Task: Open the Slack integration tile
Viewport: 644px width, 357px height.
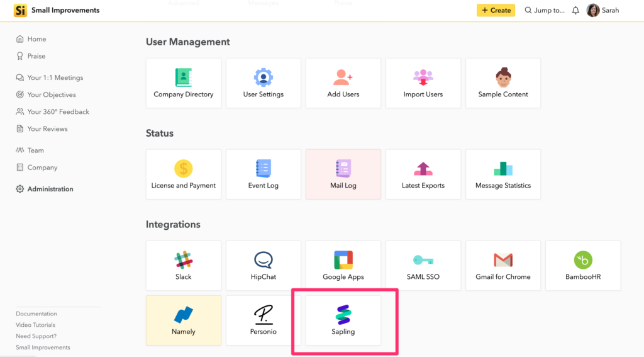Action: 183,266
